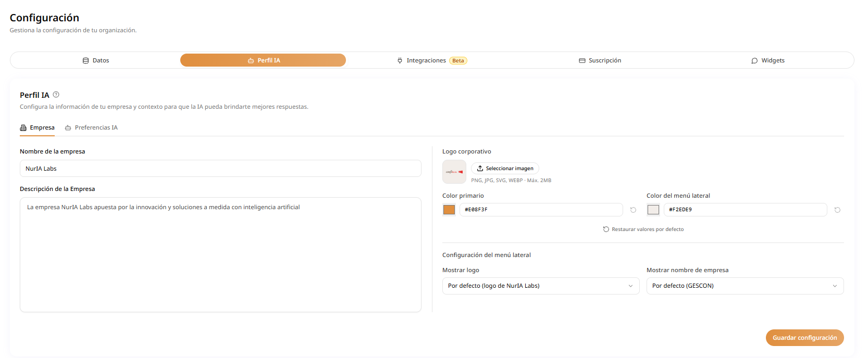
Task: Expand the Mostrar logo dropdown
Action: 541,286
